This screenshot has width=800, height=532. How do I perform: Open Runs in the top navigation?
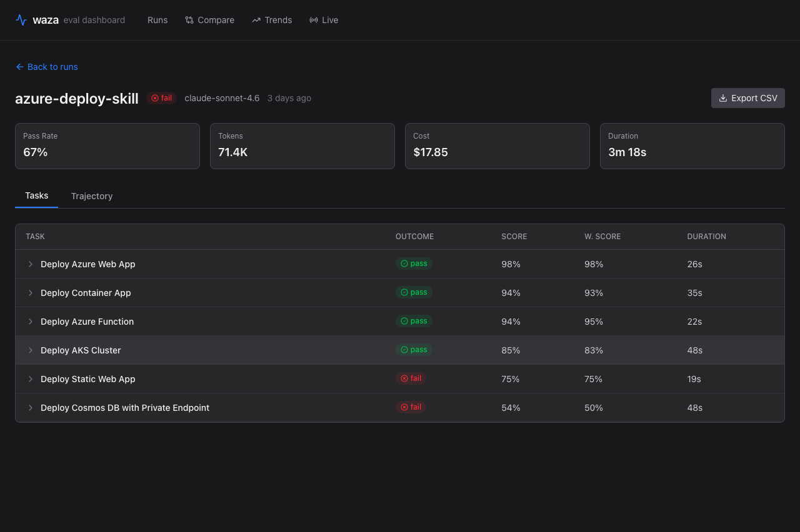click(x=157, y=20)
